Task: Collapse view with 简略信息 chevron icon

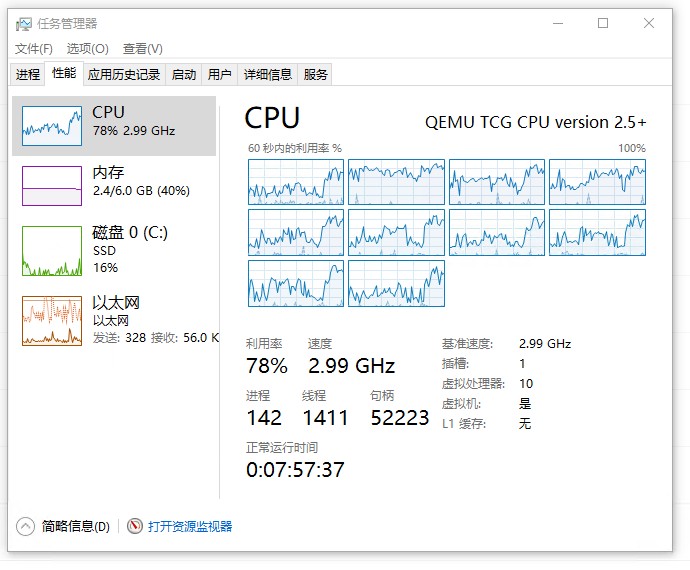Action: [25, 526]
